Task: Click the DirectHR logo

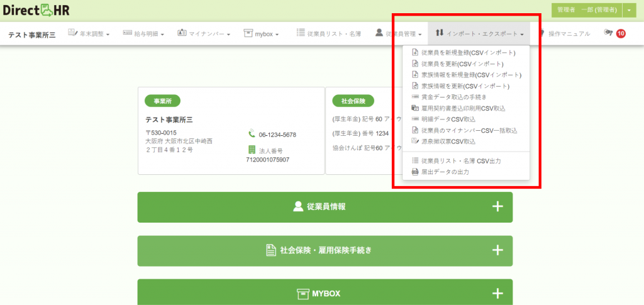Action: pos(36,10)
